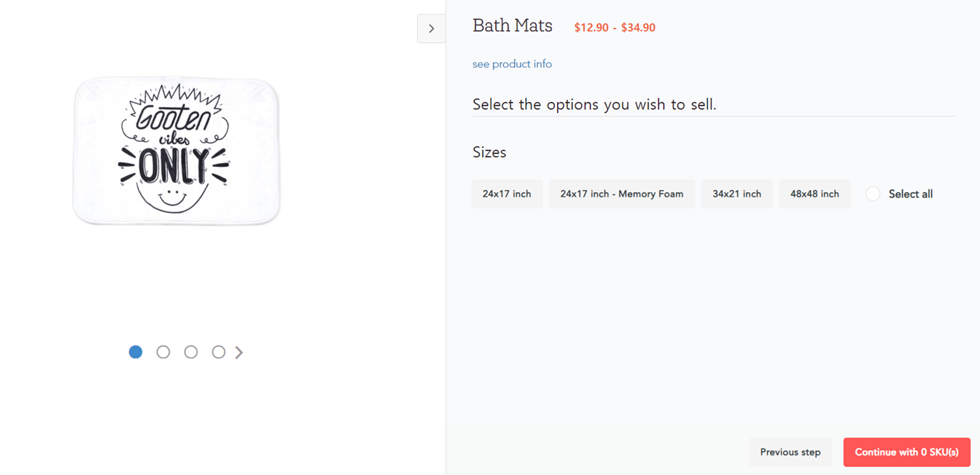The height and width of the screenshot is (475, 980).
Task: Click the bath mat product preview image
Action: click(x=176, y=151)
